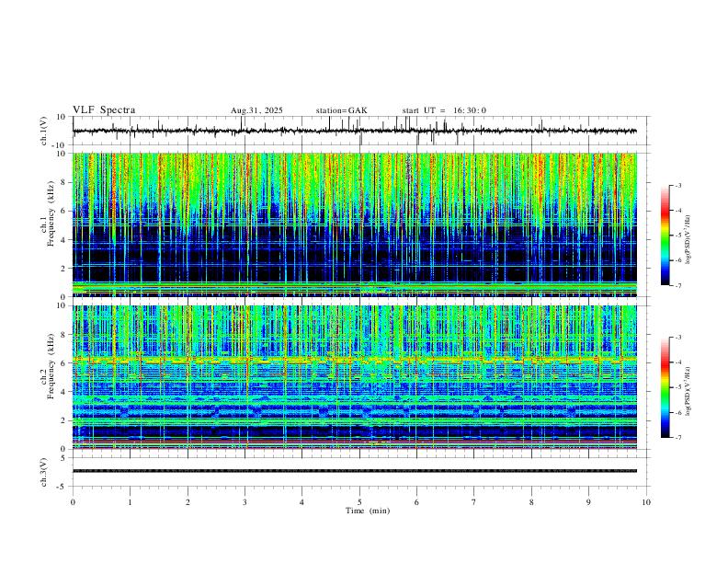Click the "-10" tick on ch.1(V) axis
728x563 pixels.
pos(61,145)
